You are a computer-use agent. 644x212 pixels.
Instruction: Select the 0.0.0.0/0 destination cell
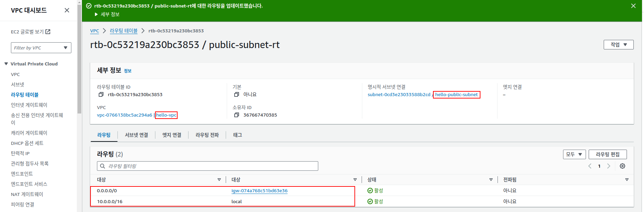(107, 191)
